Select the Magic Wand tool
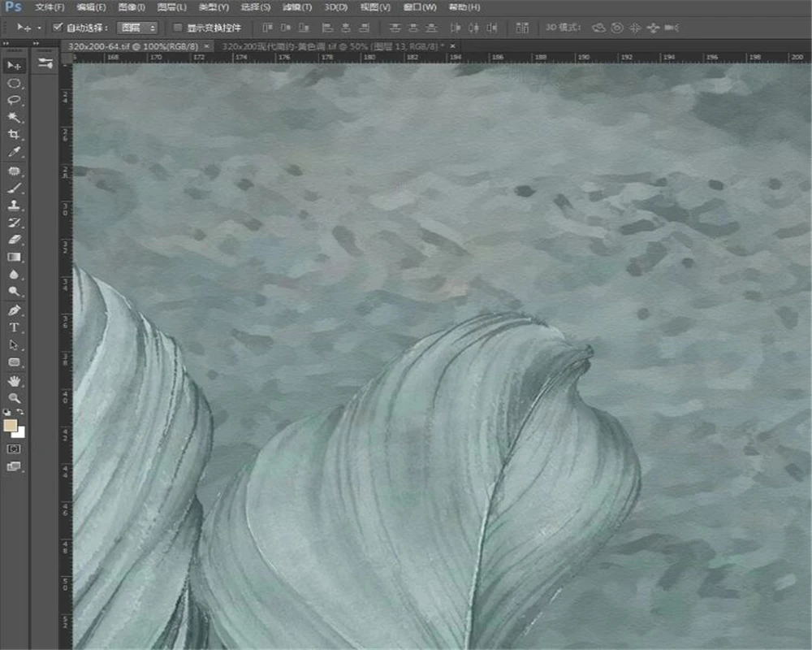 (14, 118)
